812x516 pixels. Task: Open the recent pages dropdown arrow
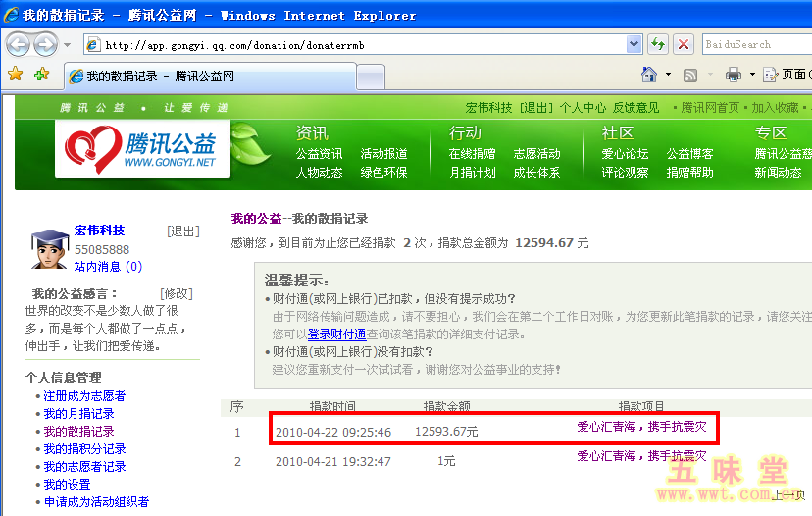67,44
